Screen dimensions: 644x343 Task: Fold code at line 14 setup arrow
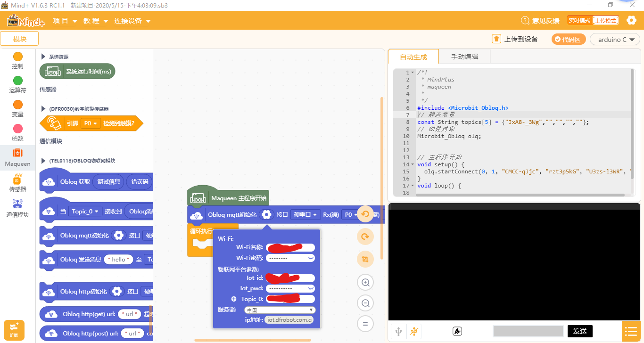413,164
